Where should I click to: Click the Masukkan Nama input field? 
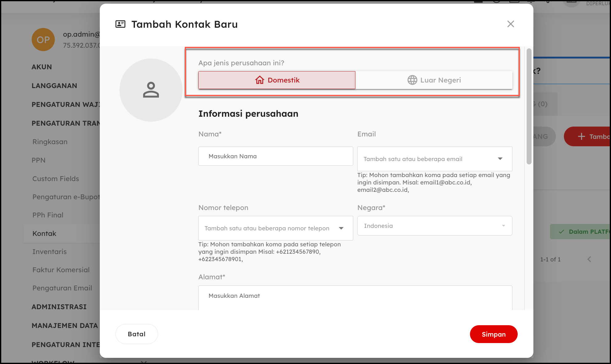pos(275,156)
